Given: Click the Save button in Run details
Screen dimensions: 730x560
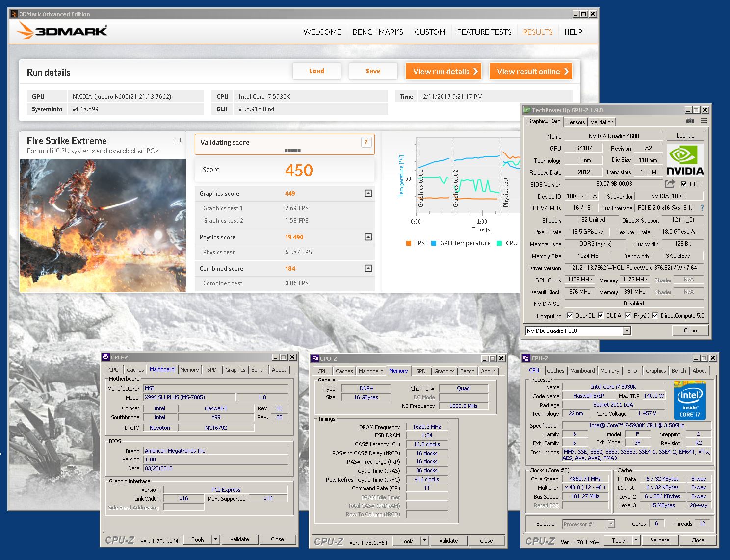Looking at the screenshot, I should [x=373, y=71].
